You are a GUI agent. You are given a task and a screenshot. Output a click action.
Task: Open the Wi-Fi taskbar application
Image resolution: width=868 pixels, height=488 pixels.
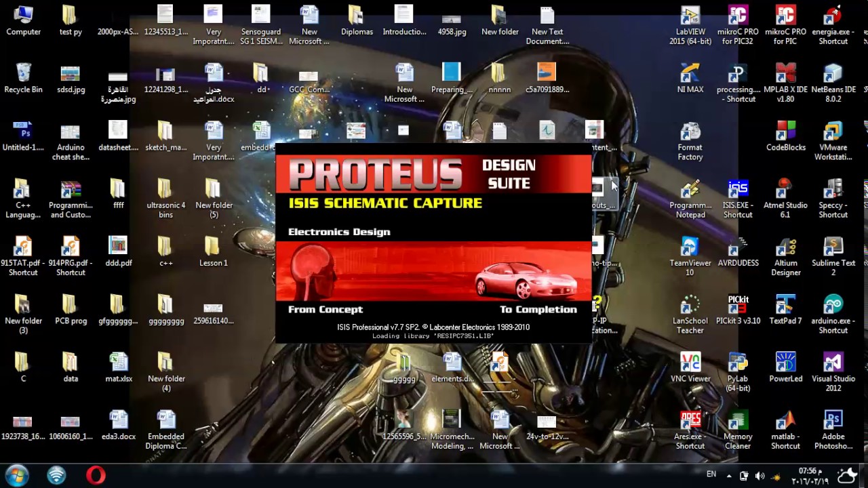click(x=56, y=476)
